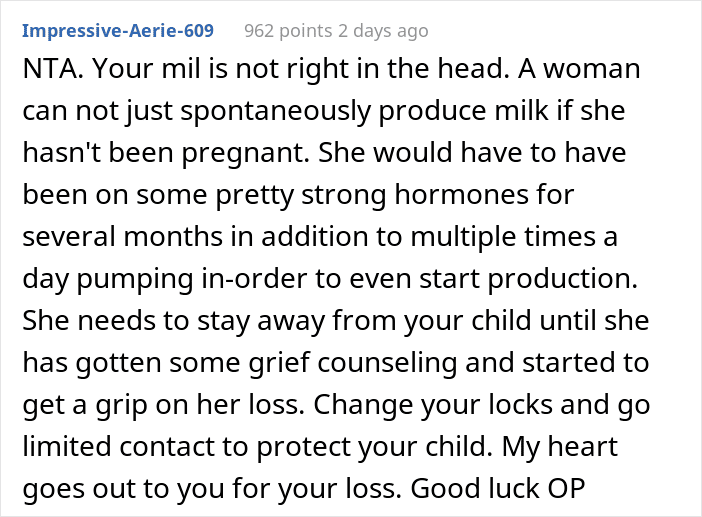Click the word 'NTA' starting the comment
702x517 pixels.
pyautogui.click(x=51, y=68)
